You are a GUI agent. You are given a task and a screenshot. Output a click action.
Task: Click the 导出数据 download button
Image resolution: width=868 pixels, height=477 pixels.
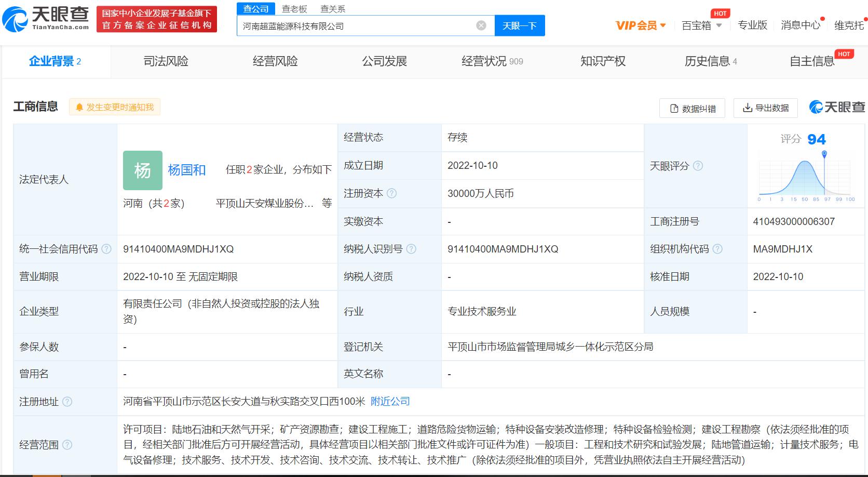pyautogui.click(x=766, y=108)
